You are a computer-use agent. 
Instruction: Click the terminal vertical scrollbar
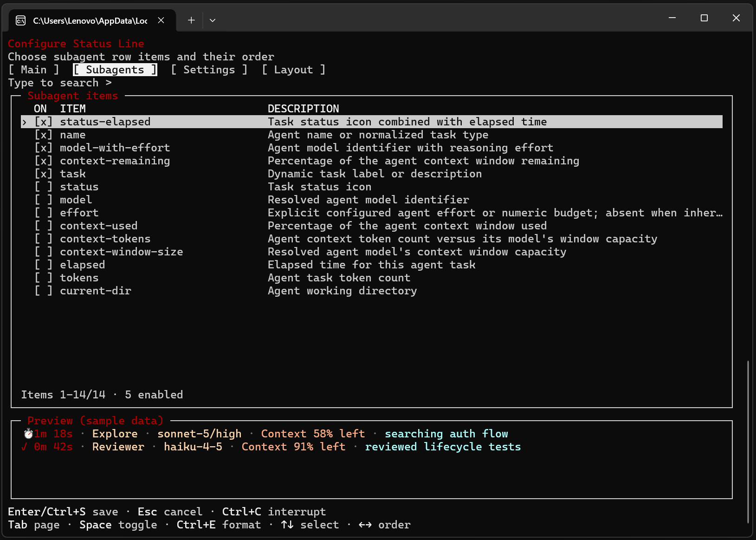pos(748,441)
